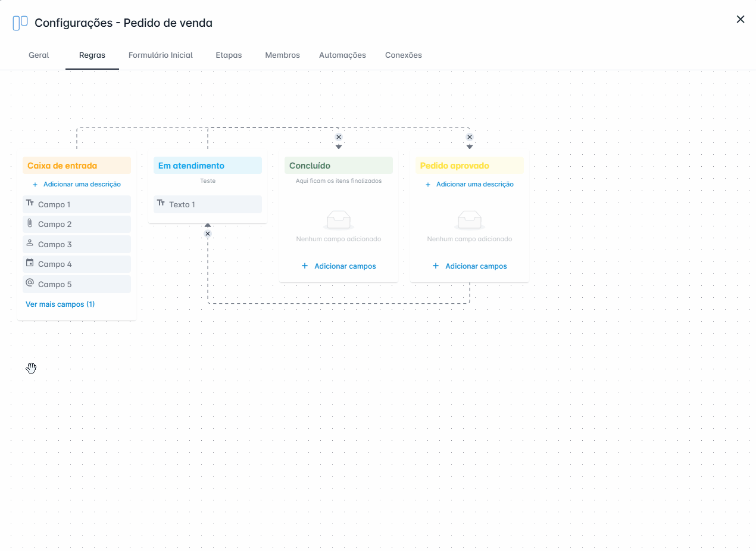The height and width of the screenshot is (551, 756).
Task: Switch to the Geral tab
Action: [39, 55]
